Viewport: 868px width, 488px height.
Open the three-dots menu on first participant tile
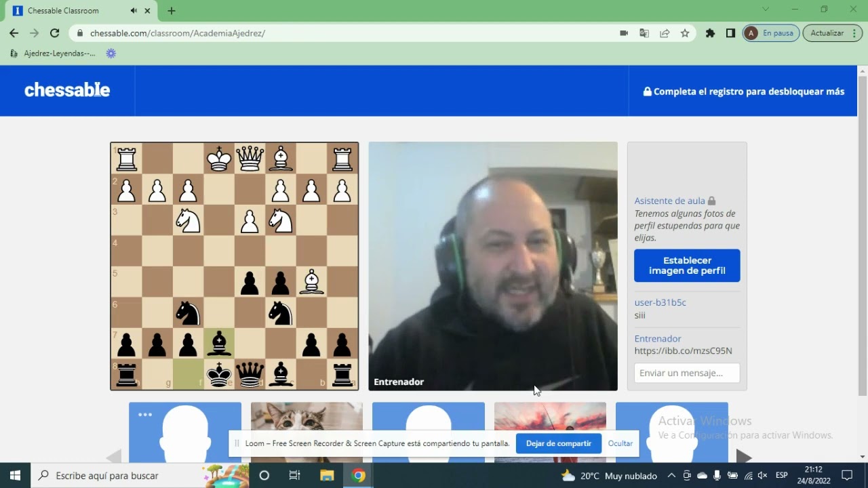pyautogui.click(x=145, y=415)
